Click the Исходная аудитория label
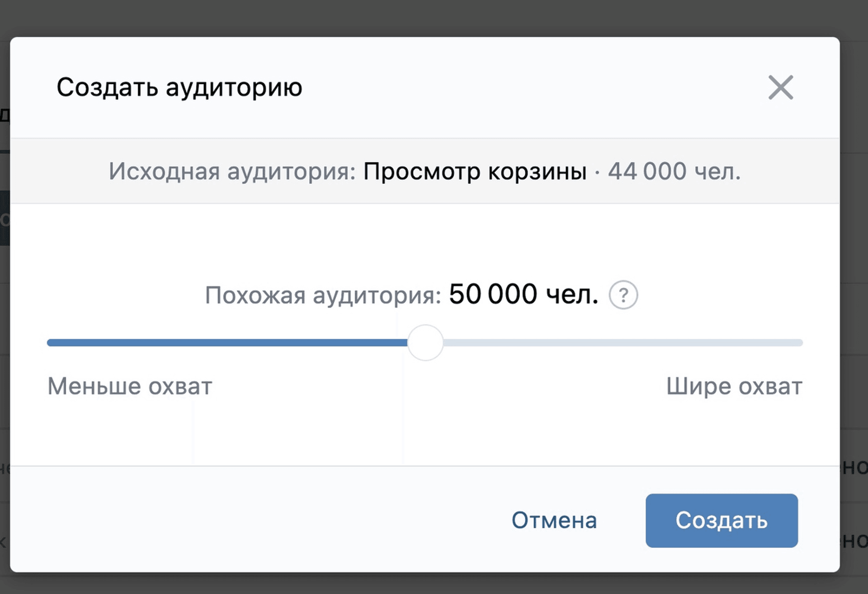The image size is (868, 594). pos(232,171)
